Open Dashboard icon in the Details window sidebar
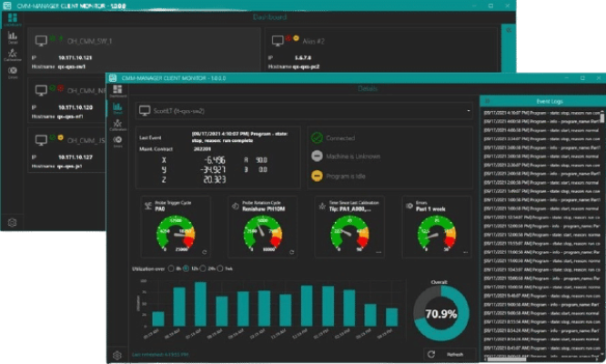Image resolution: width=606 pixels, height=364 pixels. (117, 90)
